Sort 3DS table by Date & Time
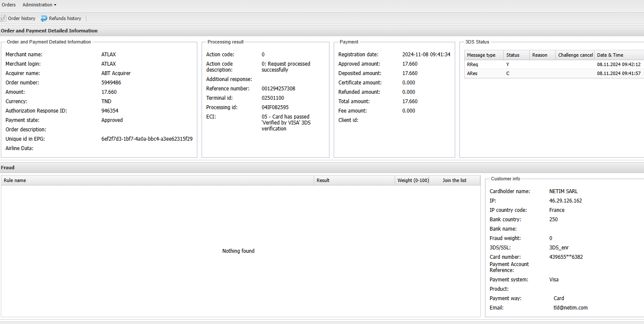Screen dimensions: 644x324 [x=618, y=55]
